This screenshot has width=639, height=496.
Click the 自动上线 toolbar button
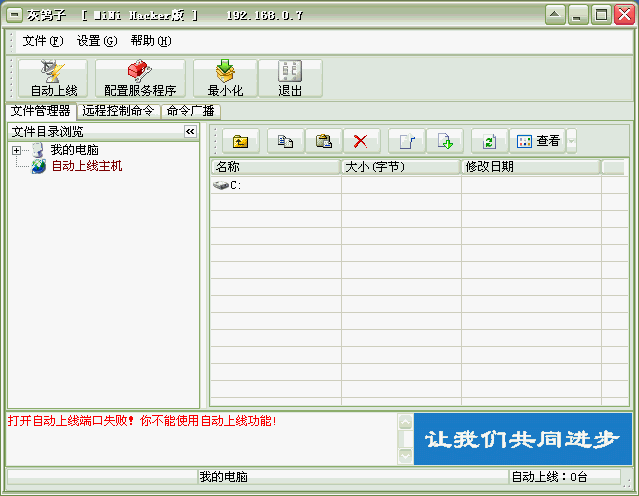click(53, 78)
